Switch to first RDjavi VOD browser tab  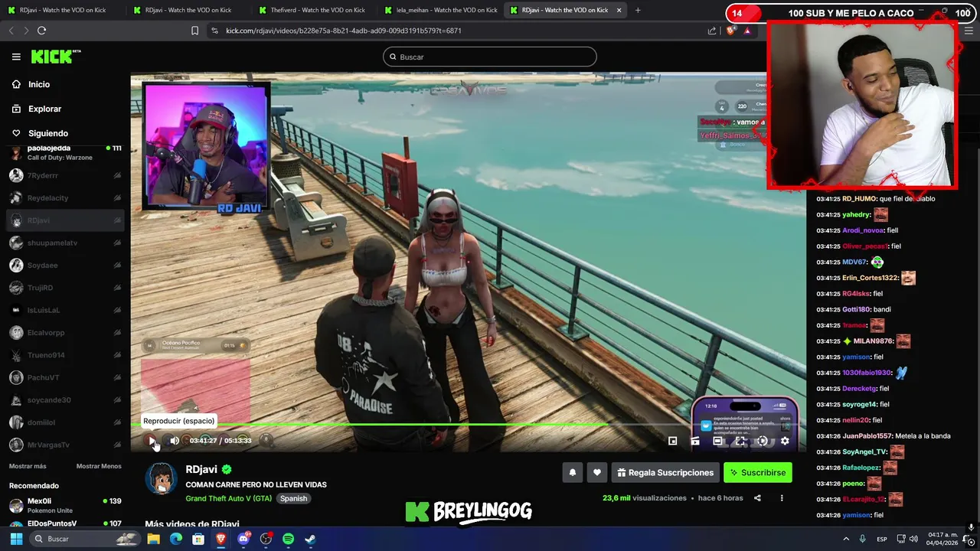pyautogui.click(x=63, y=10)
